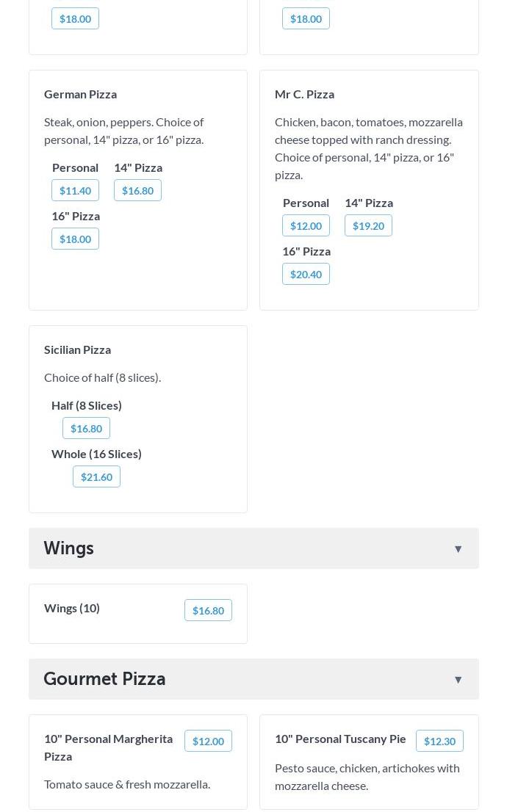Add Wings (10) for $16.80

208,611
